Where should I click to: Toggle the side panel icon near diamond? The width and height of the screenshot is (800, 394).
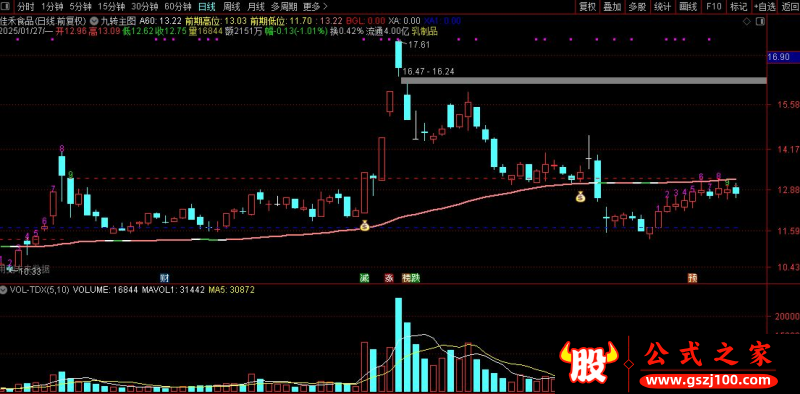761,21
